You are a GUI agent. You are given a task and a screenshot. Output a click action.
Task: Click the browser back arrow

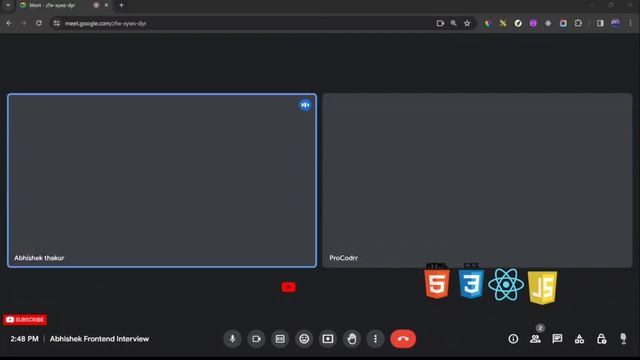[x=9, y=23]
